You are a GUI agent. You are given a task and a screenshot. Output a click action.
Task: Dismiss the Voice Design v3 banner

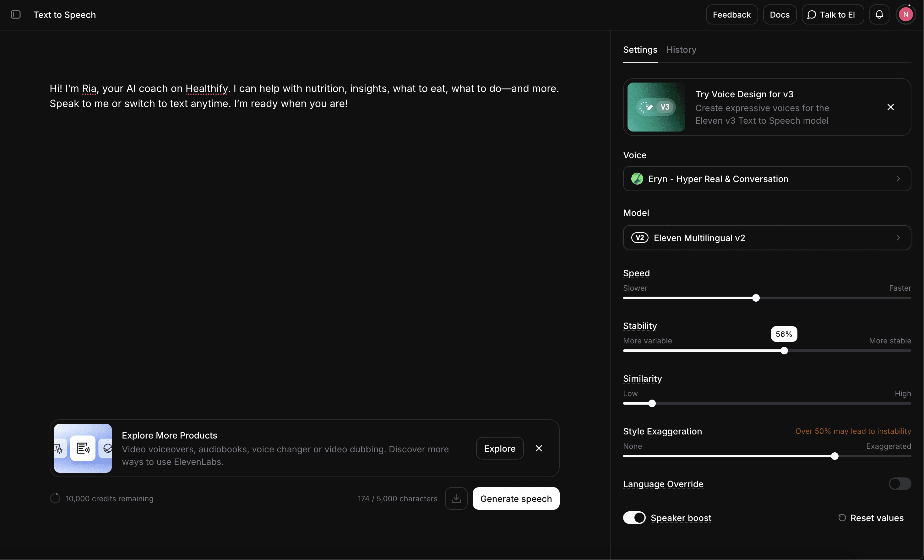coord(891,107)
